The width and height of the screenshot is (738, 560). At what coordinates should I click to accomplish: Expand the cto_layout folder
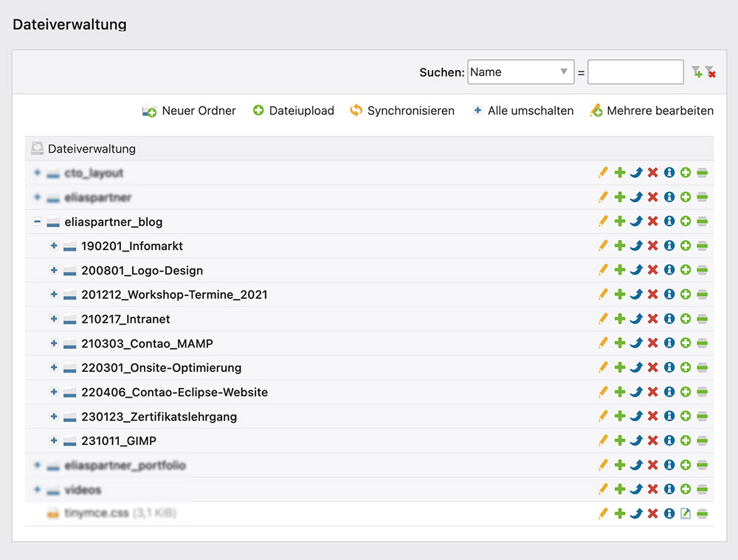[37, 172]
